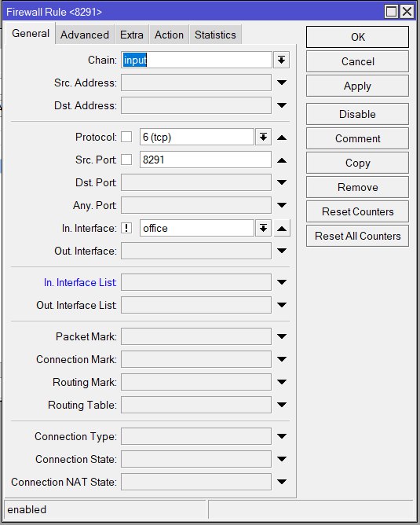The width and height of the screenshot is (420, 525).
Task: Click the empty Dst. Port field
Action: 196,182
